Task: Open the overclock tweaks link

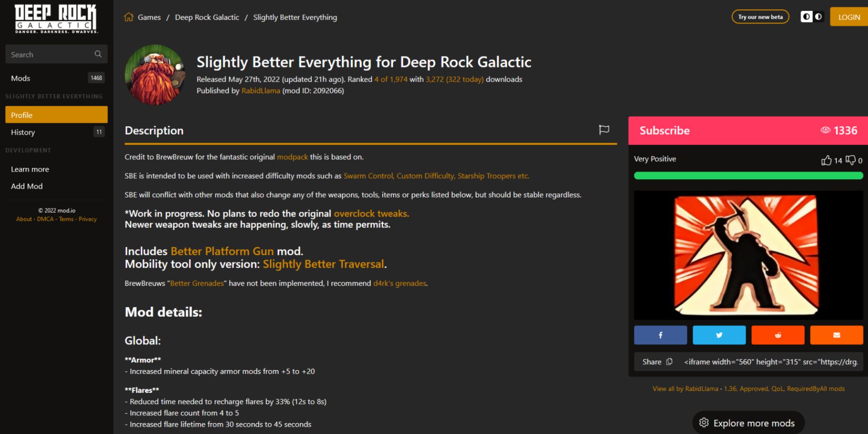Action: point(371,214)
